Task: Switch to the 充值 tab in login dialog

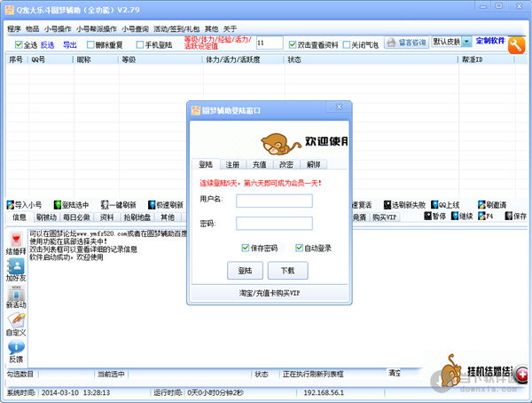Action: pos(258,164)
